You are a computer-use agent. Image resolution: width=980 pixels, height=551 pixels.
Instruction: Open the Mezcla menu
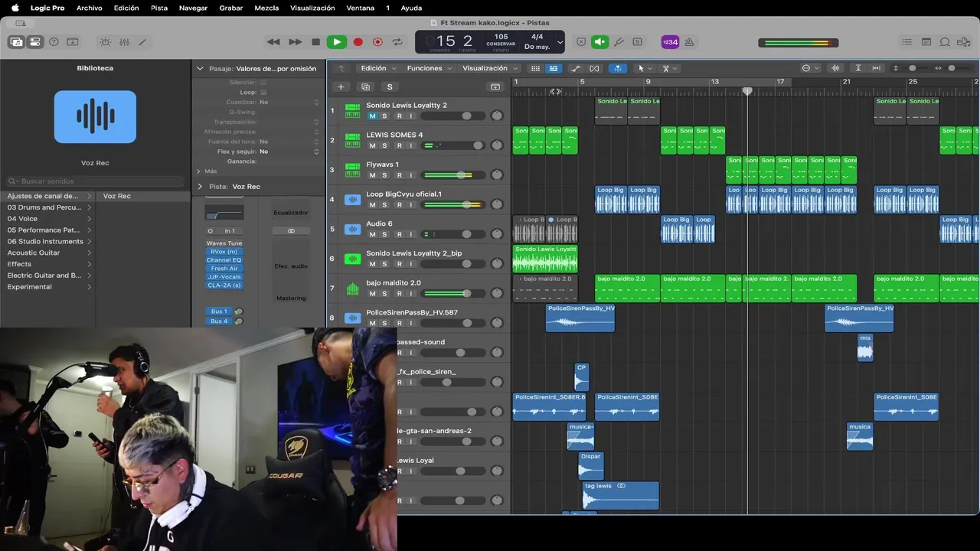pos(266,8)
